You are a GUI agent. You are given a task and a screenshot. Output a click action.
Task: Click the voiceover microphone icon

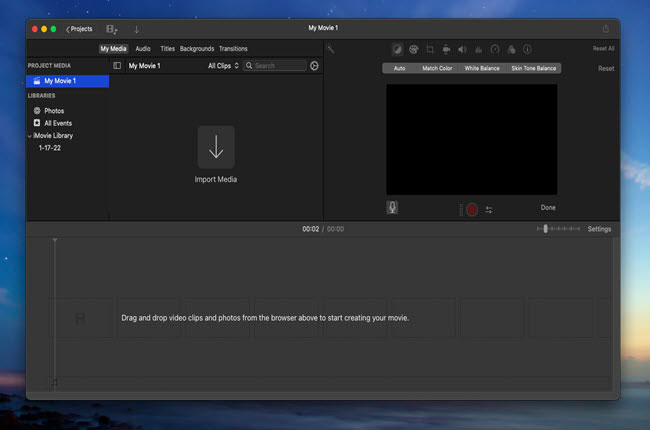coord(392,207)
